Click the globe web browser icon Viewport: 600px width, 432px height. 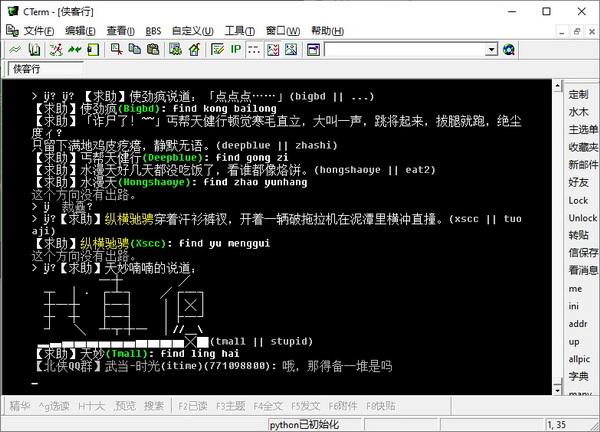click(509, 49)
